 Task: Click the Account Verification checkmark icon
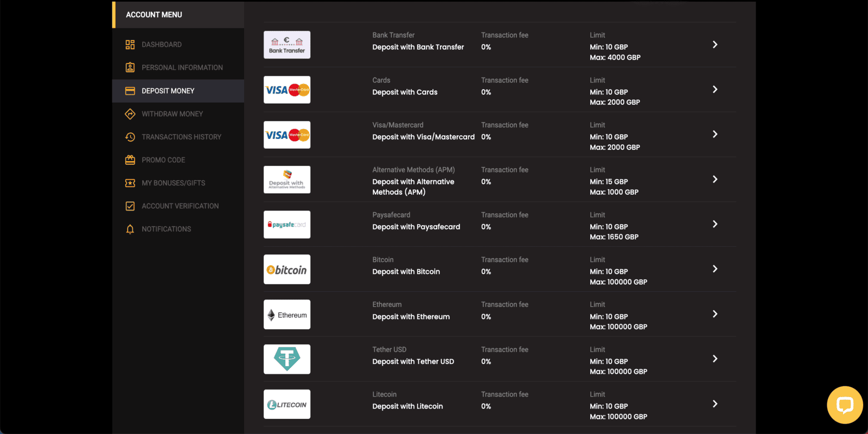(130, 206)
